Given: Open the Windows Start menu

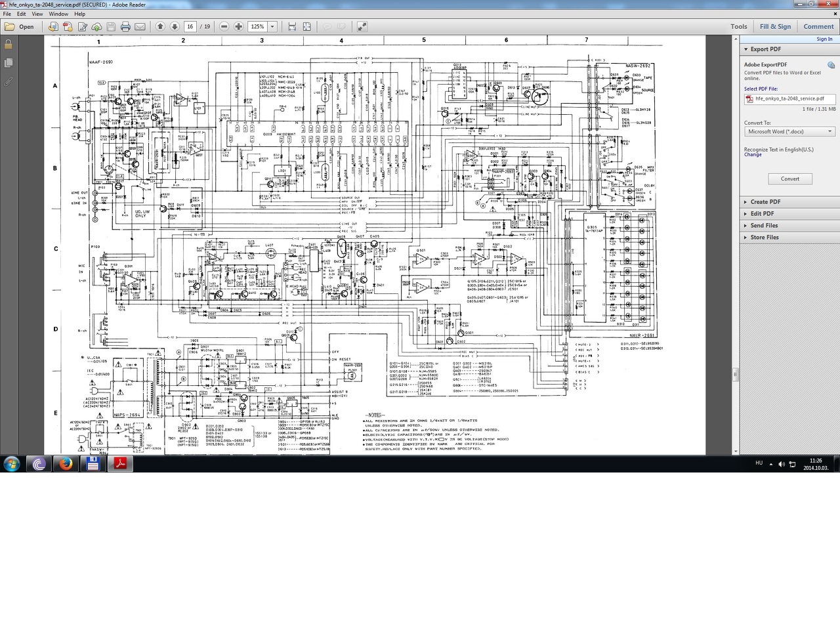Looking at the screenshot, I should (12, 464).
